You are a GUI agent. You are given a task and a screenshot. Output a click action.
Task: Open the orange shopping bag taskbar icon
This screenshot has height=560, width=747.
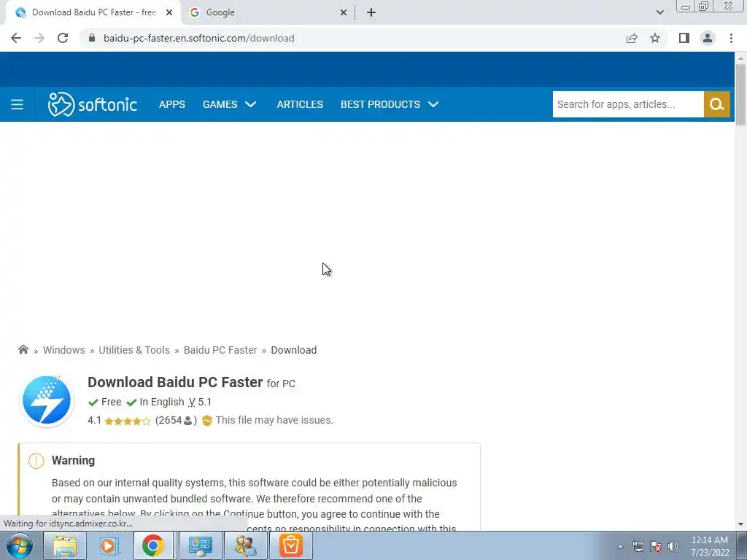click(290, 545)
